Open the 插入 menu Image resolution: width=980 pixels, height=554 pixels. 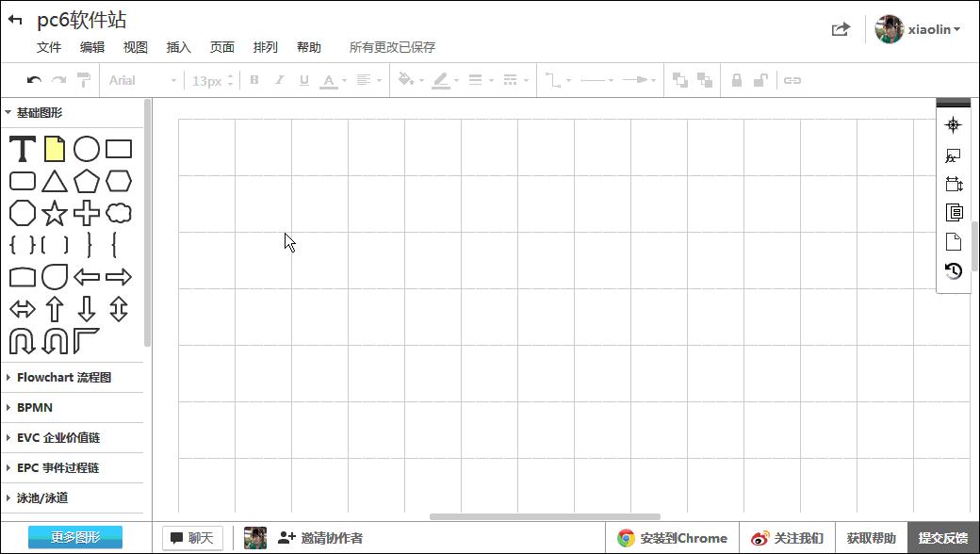pos(178,47)
